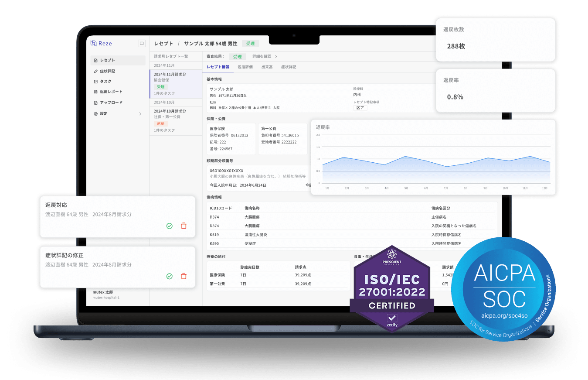
Task: Click the K590 便秘症 row
Action: pyautogui.click(x=352, y=243)
